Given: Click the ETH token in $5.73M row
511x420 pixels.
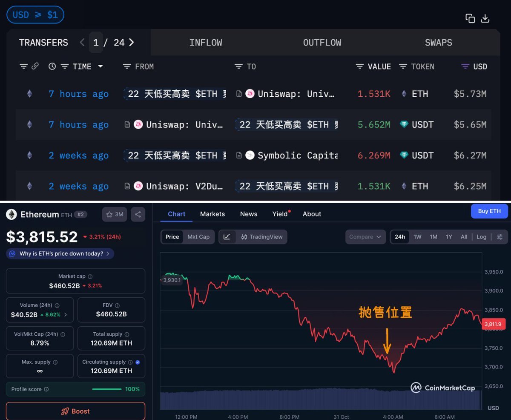Looking at the screenshot, I should 420,94.
